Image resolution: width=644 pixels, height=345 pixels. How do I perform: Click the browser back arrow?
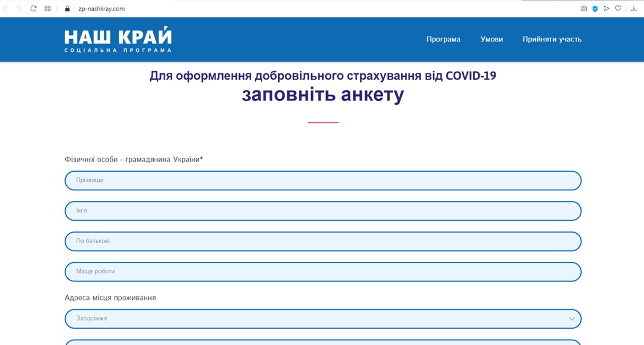click(6, 8)
